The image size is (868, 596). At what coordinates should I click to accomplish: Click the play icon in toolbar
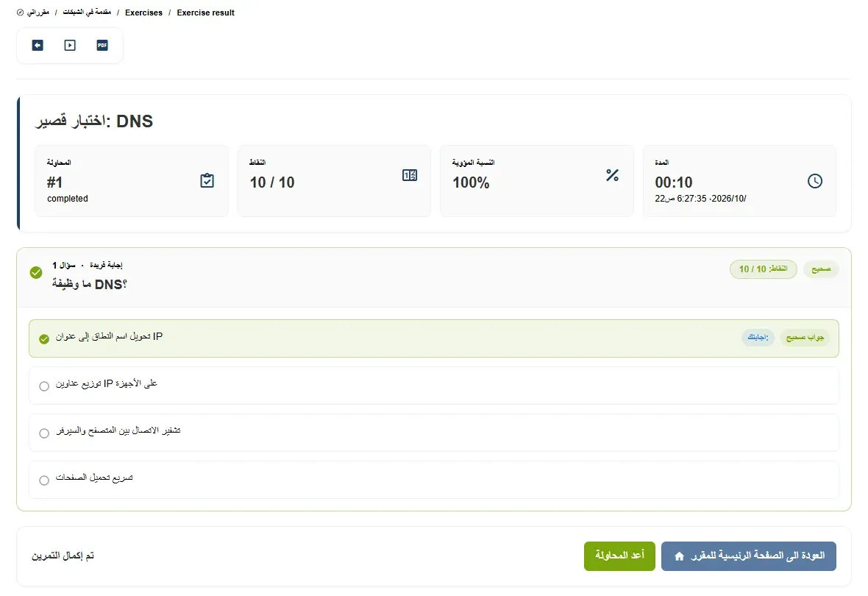pos(70,46)
